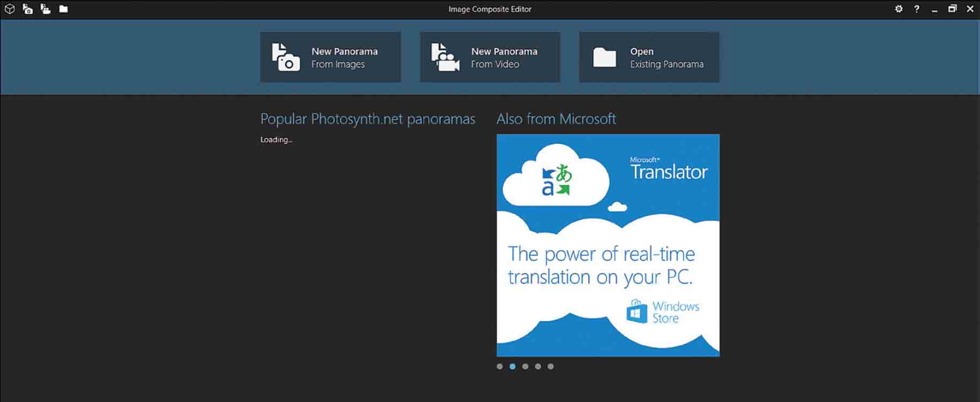Image resolution: width=980 pixels, height=402 pixels.
Task: Select the fourth carousel dot
Action: pos(538,367)
